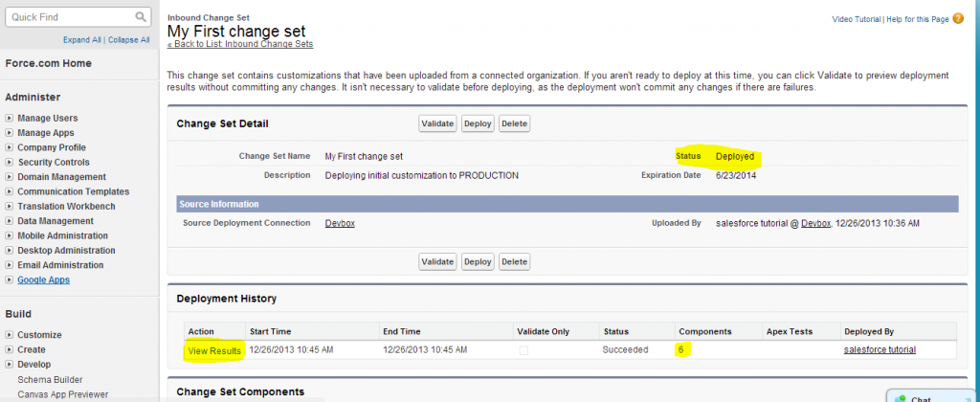The image size is (980, 402).
Task: Click the bottom Delete button
Action: tap(514, 261)
